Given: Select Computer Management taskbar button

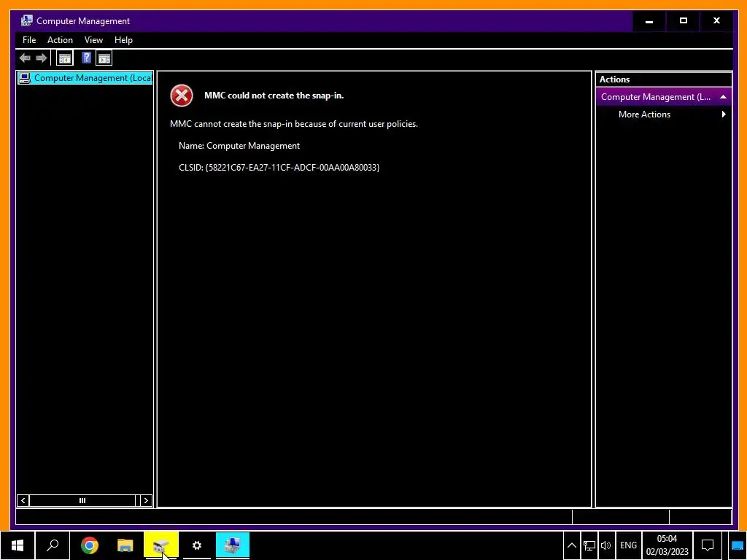Looking at the screenshot, I should click(233, 545).
